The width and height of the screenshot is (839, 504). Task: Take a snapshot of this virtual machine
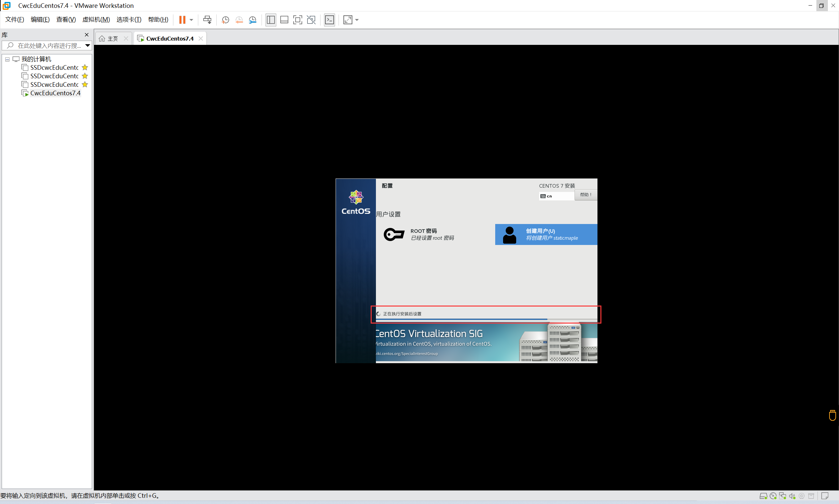[225, 20]
